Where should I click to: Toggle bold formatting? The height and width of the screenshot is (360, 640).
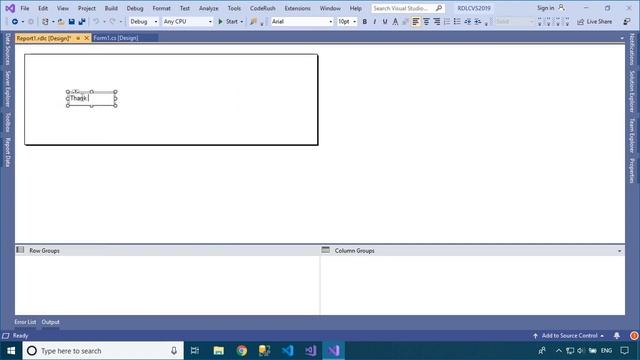tap(364, 22)
